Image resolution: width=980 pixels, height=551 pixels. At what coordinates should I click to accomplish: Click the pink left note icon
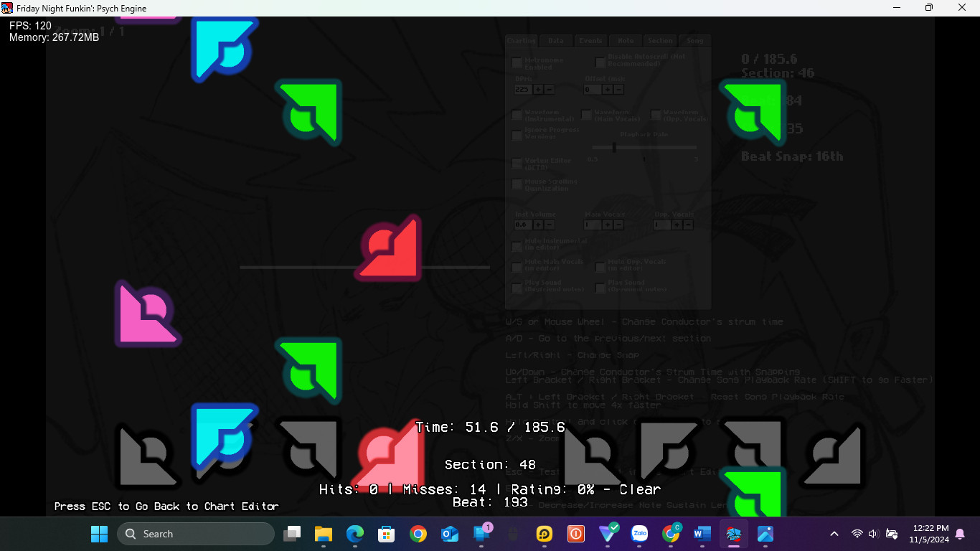pyautogui.click(x=148, y=314)
